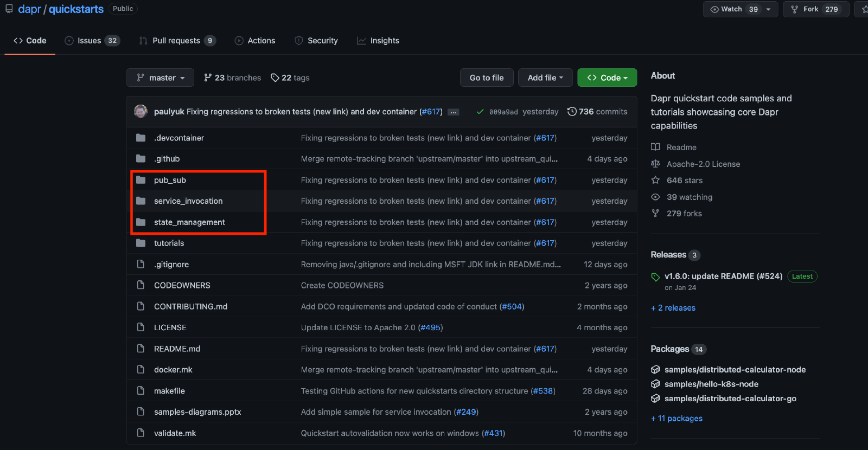Click the samples-diagrams.pptx file icon
This screenshot has height=450, width=868.
(141, 412)
